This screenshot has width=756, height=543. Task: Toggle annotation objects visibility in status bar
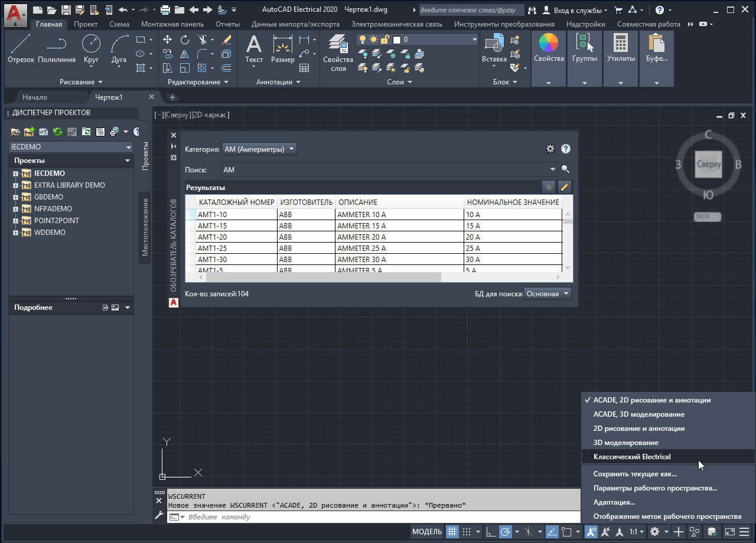tap(591, 532)
